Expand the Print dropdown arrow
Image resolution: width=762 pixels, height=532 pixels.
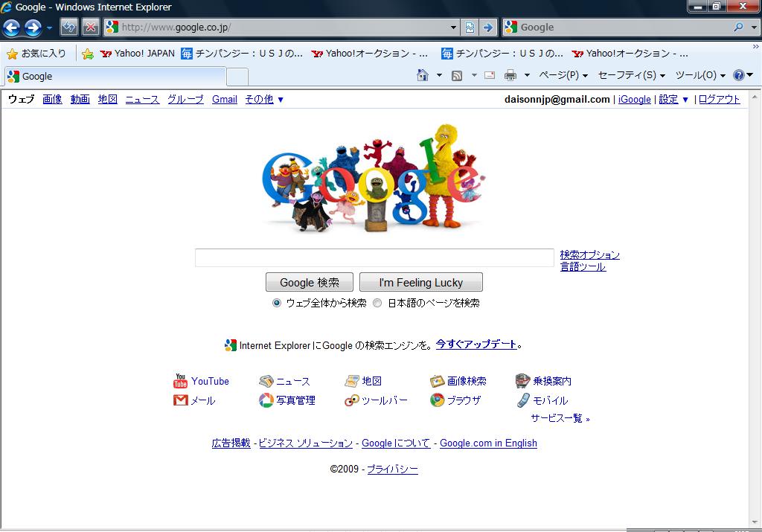(x=527, y=75)
